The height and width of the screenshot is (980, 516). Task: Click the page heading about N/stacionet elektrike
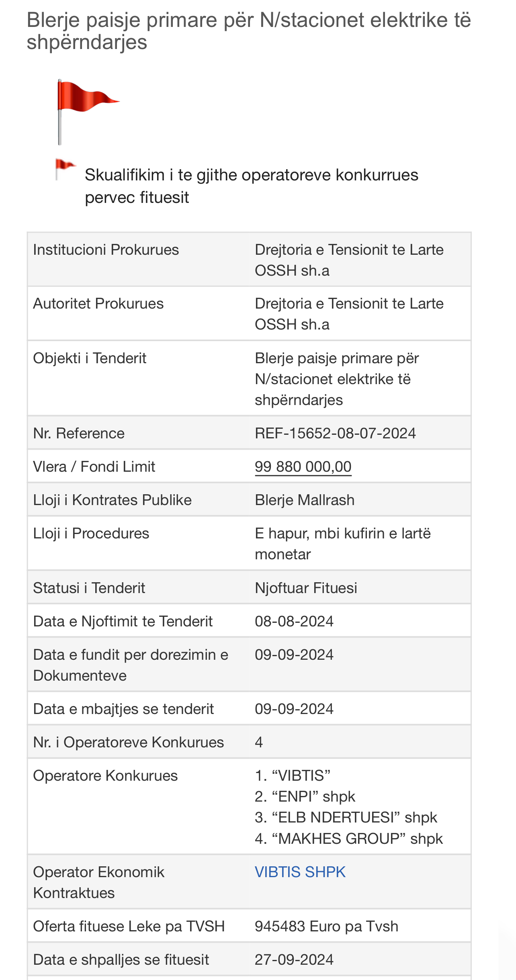tap(248, 31)
